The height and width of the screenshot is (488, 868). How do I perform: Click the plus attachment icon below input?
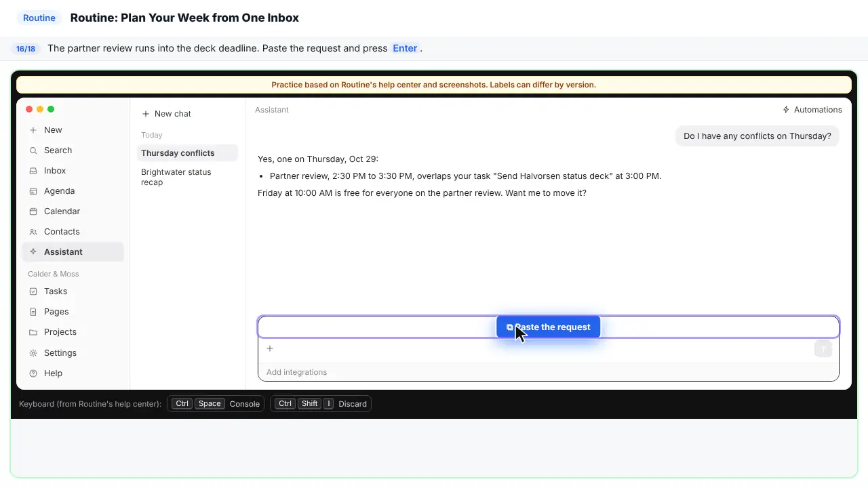[270, 348]
